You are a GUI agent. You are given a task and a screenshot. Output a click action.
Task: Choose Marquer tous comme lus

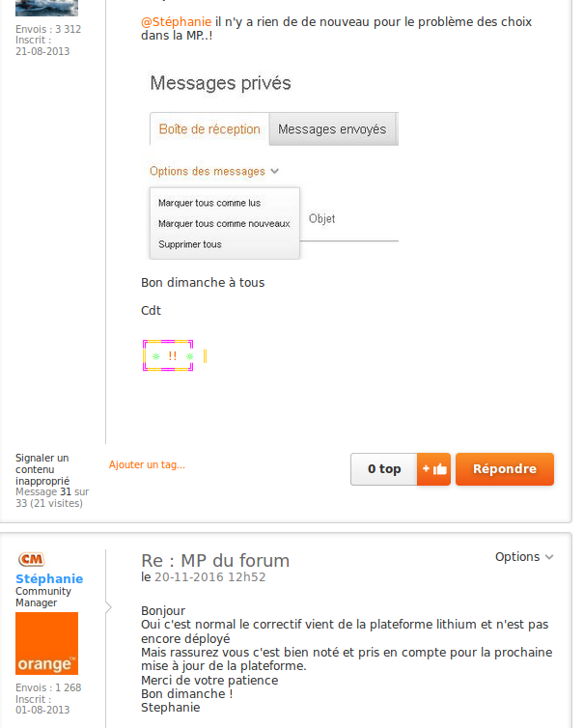point(209,203)
